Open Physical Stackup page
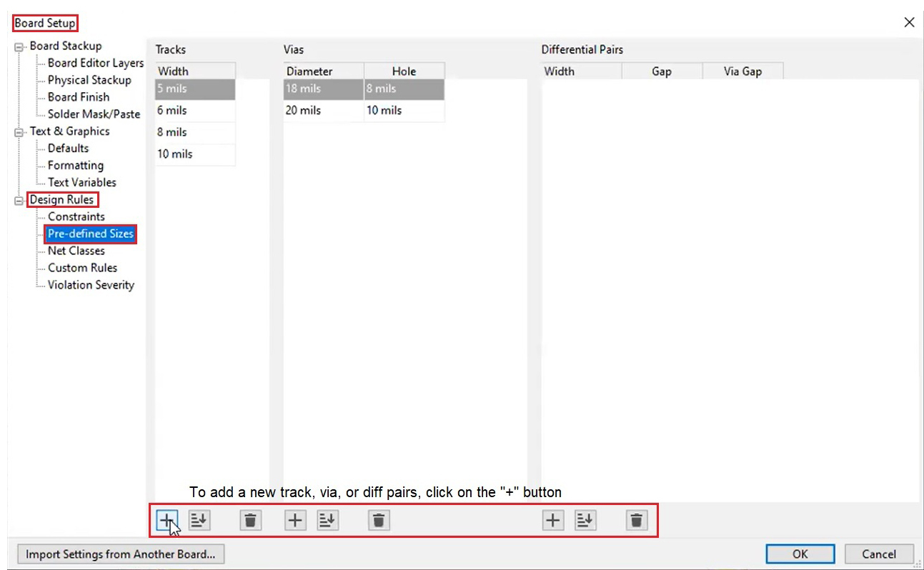The width and height of the screenshot is (924, 570). [x=89, y=80]
